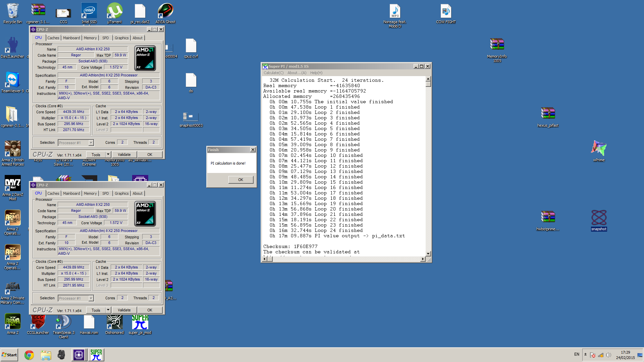Open the MemoryInfo 1005 archive

coord(497,50)
